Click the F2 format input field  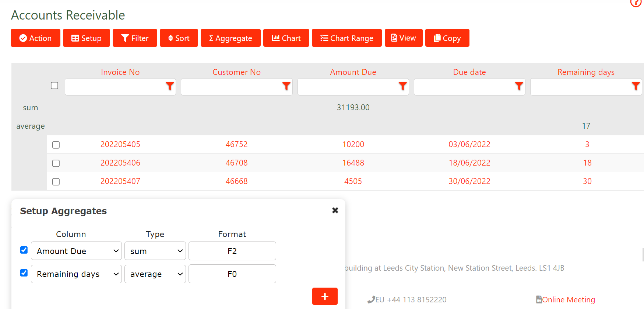click(x=232, y=251)
